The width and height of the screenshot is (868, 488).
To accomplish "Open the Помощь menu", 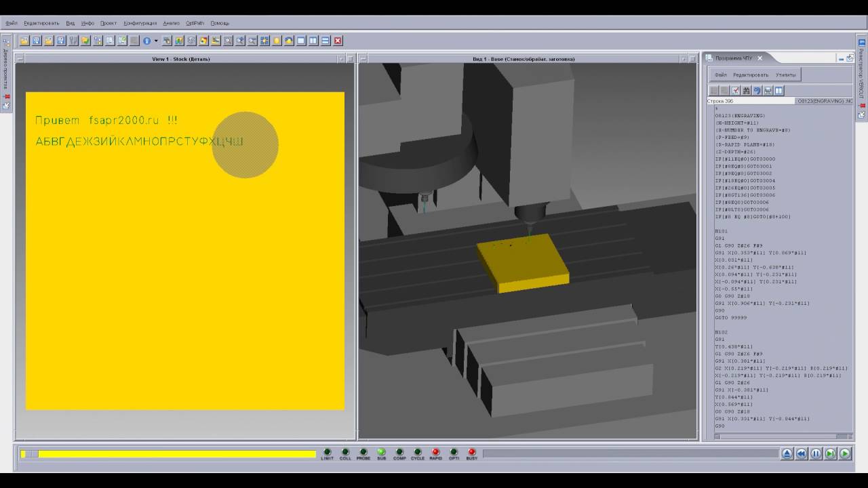I will (x=220, y=23).
